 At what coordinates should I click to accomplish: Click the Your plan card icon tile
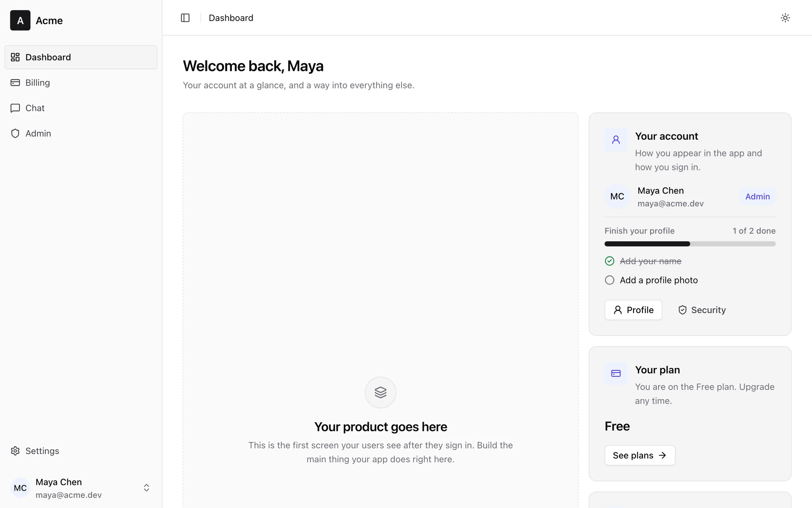point(616,373)
